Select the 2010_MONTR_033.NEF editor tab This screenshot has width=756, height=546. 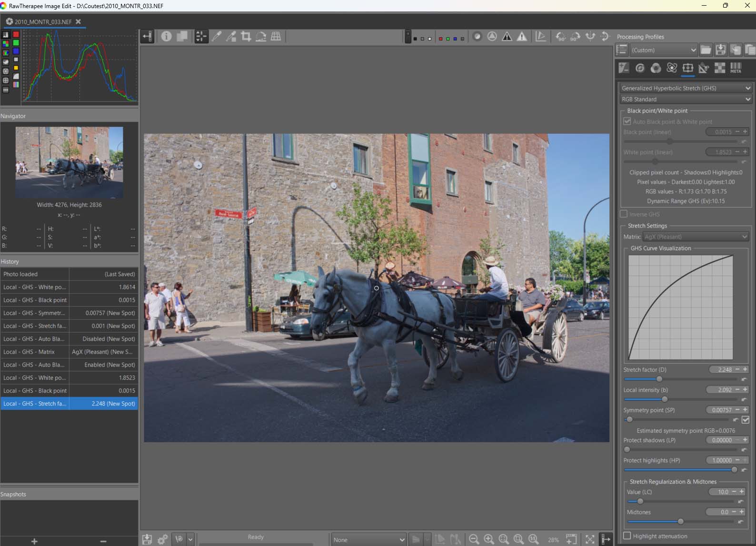coord(43,22)
